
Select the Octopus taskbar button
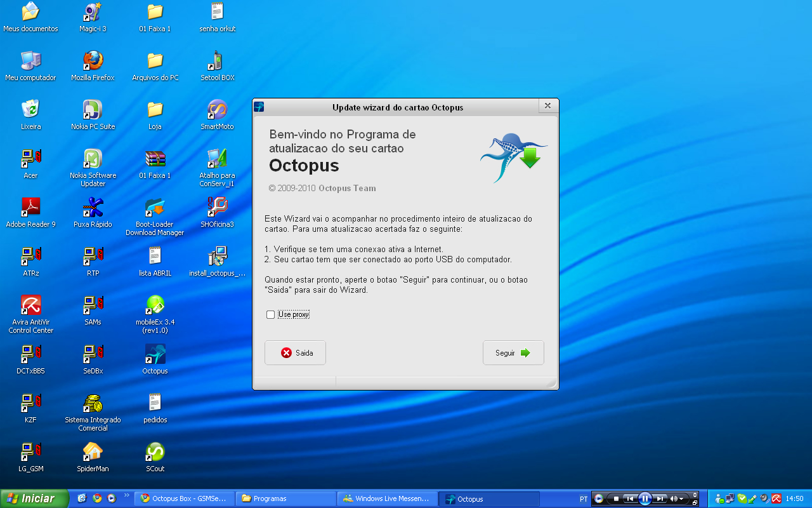pos(488,498)
